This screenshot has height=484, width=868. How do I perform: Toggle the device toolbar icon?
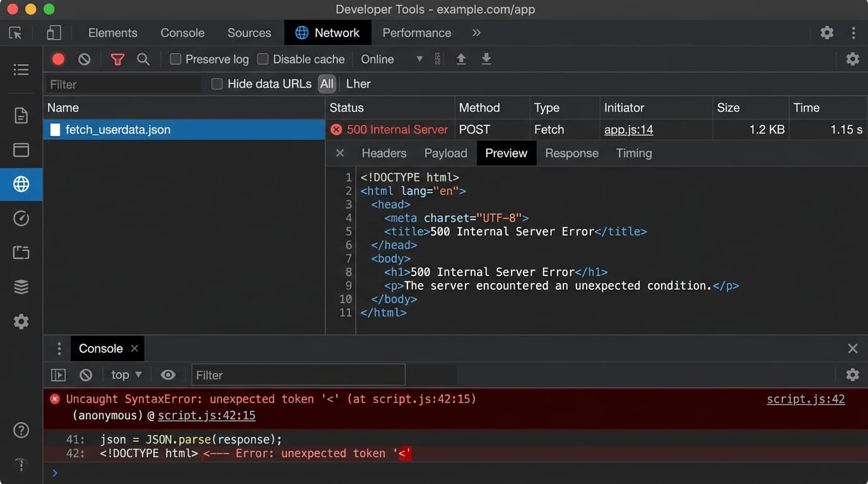click(54, 33)
